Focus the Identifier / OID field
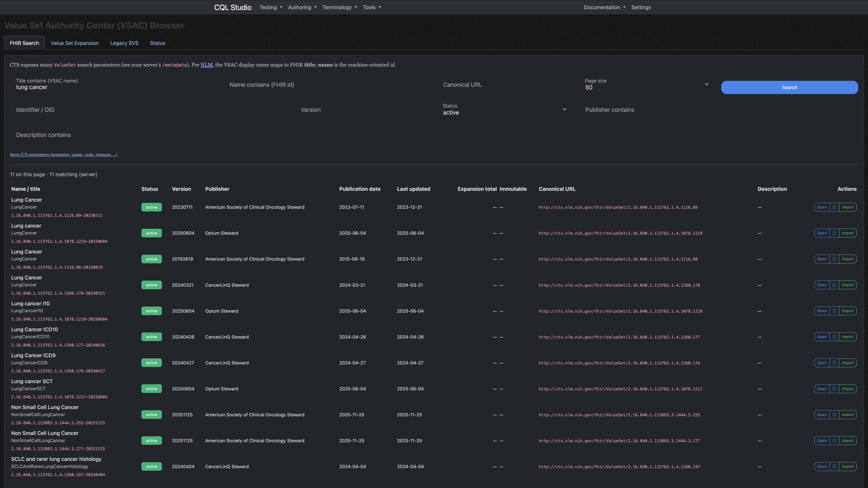 tap(149, 109)
